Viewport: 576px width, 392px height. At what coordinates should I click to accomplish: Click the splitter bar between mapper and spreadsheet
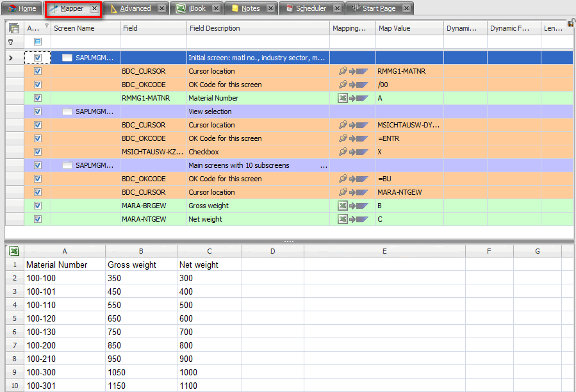[x=288, y=241]
